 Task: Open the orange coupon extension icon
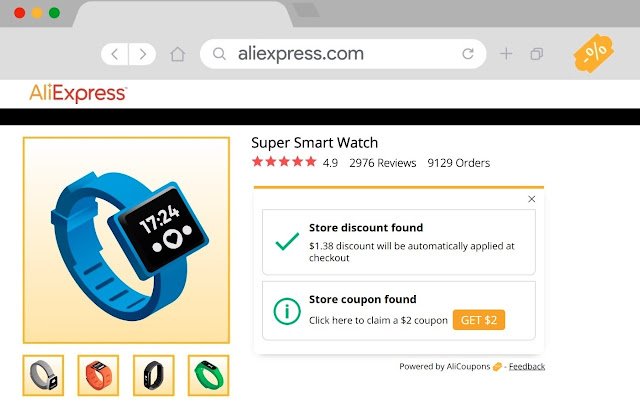click(592, 52)
